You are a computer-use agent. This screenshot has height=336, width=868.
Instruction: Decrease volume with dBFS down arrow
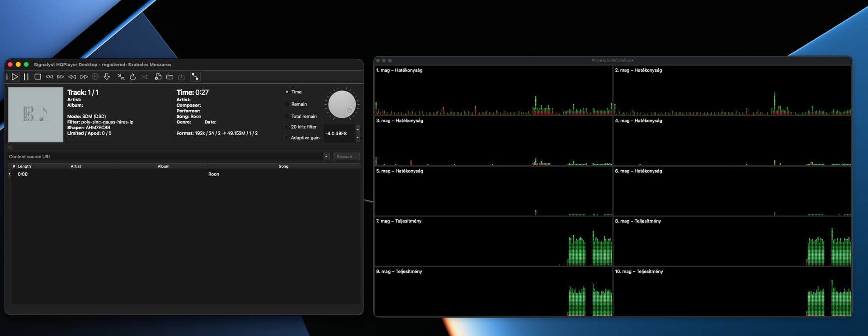358,137
